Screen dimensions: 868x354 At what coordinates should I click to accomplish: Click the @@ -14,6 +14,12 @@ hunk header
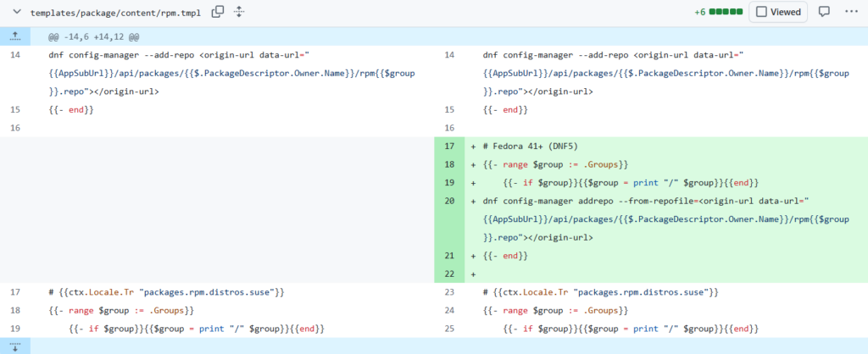pyautogui.click(x=93, y=36)
